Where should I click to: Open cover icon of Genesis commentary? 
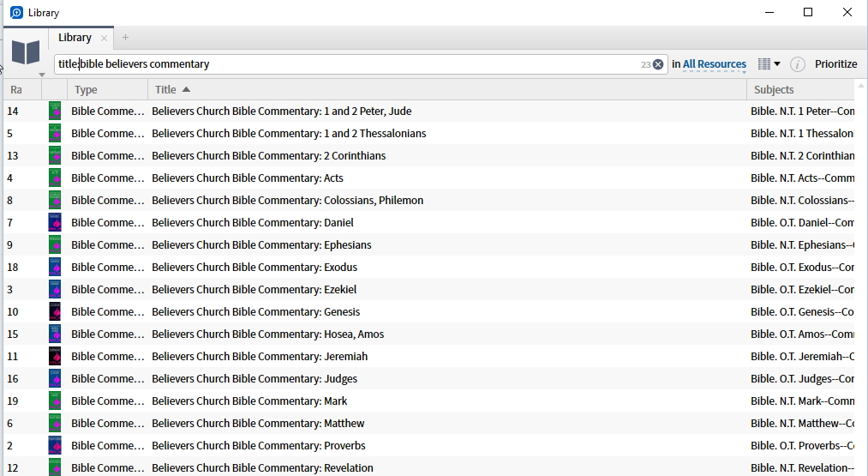55,311
